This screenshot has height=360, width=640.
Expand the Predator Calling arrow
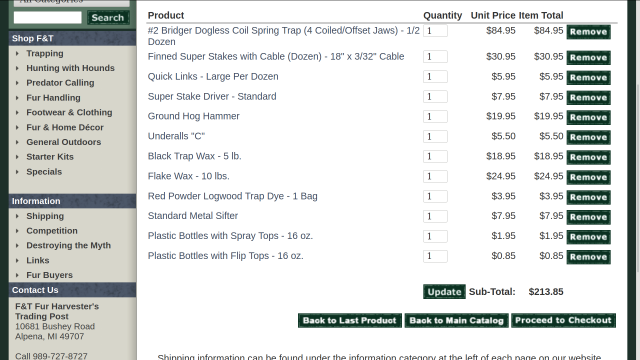(x=17, y=83)
